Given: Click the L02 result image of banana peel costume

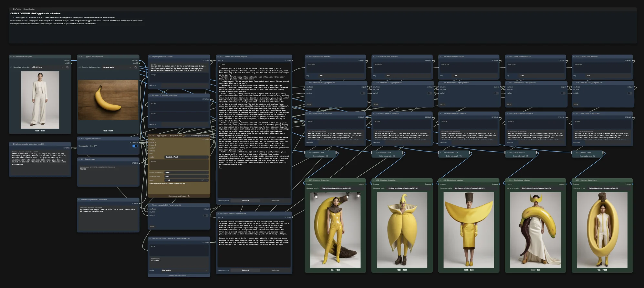Looking at the screenshot, I should click(x=402, y=230).
